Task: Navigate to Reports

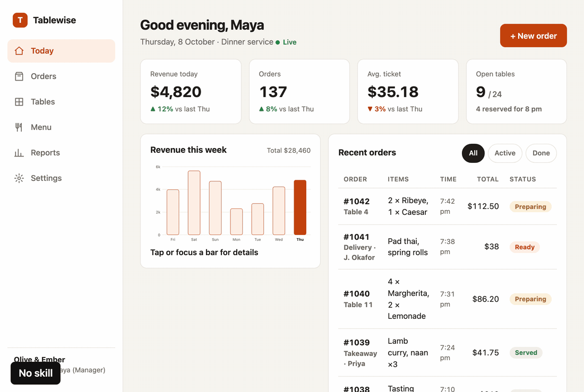Action: [x=61, y=153]
